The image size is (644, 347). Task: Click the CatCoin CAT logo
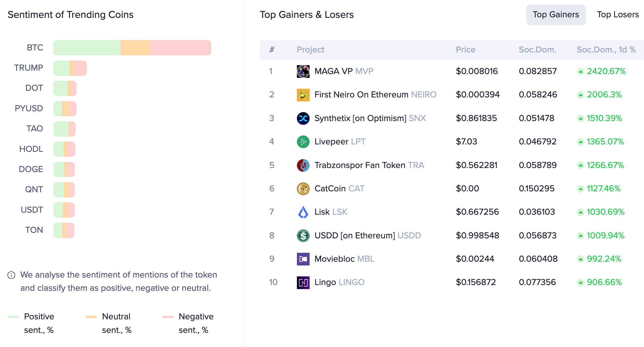click(303, 188)
